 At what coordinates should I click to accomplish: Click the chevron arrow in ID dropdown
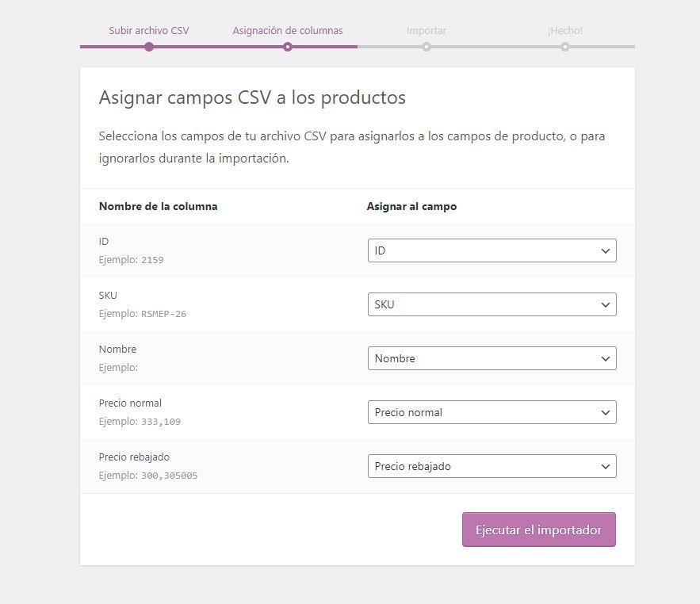pos(606,251)
